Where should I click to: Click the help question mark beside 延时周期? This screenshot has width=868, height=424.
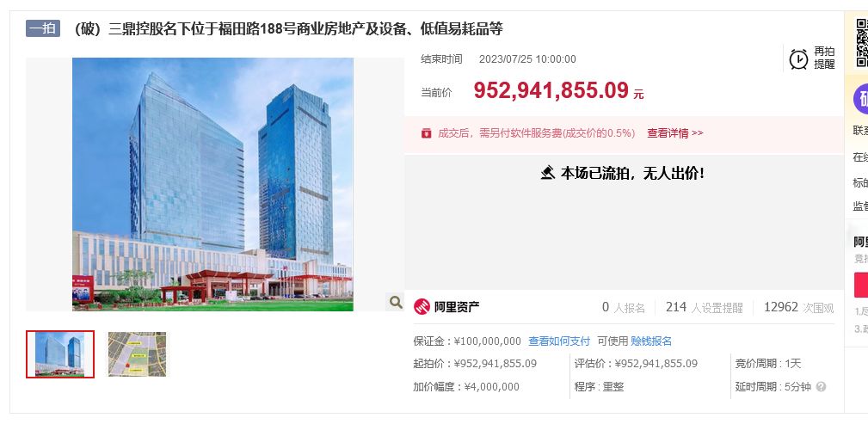click(821, 387)
